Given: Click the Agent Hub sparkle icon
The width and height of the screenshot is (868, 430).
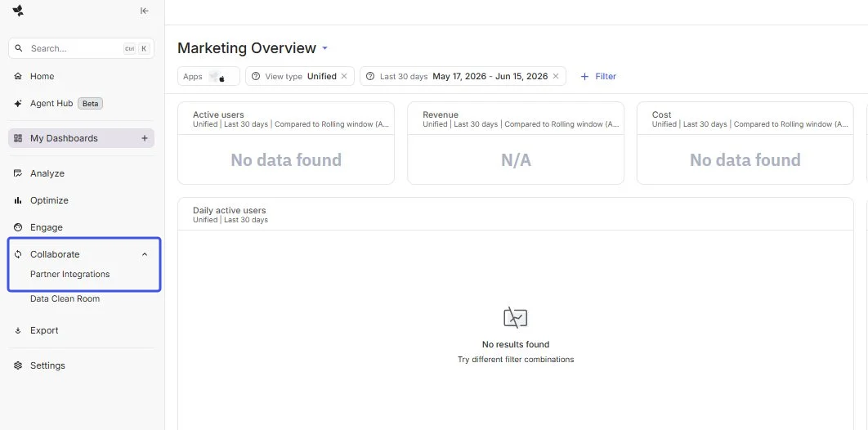Looking at the screenshot, I should (18, 104).
